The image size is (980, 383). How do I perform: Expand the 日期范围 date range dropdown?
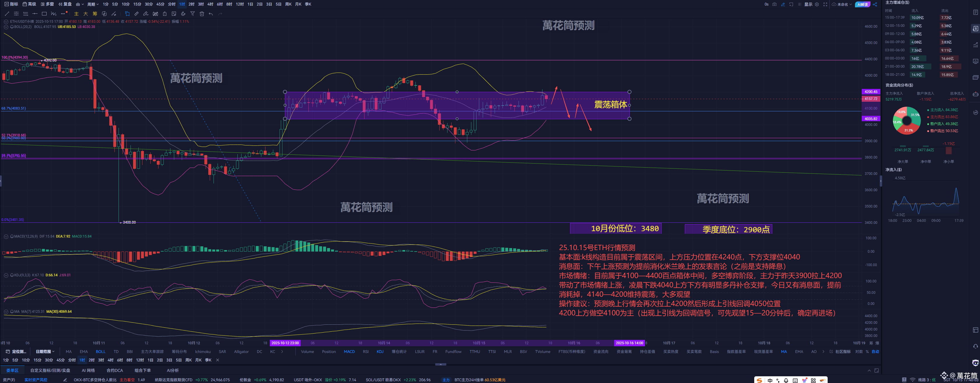point(45,352)
